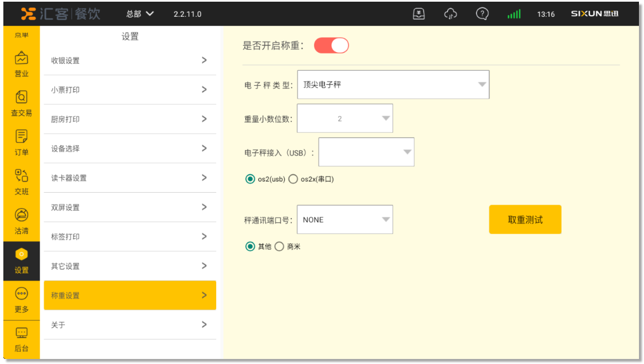Open the 营业 sales icon in sidebar

(x=21, y=58)
